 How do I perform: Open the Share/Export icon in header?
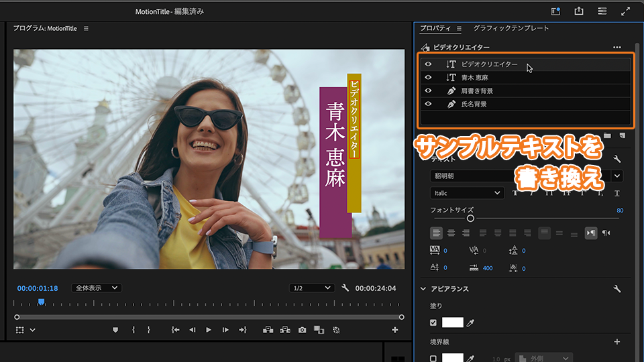coord(579,11)
